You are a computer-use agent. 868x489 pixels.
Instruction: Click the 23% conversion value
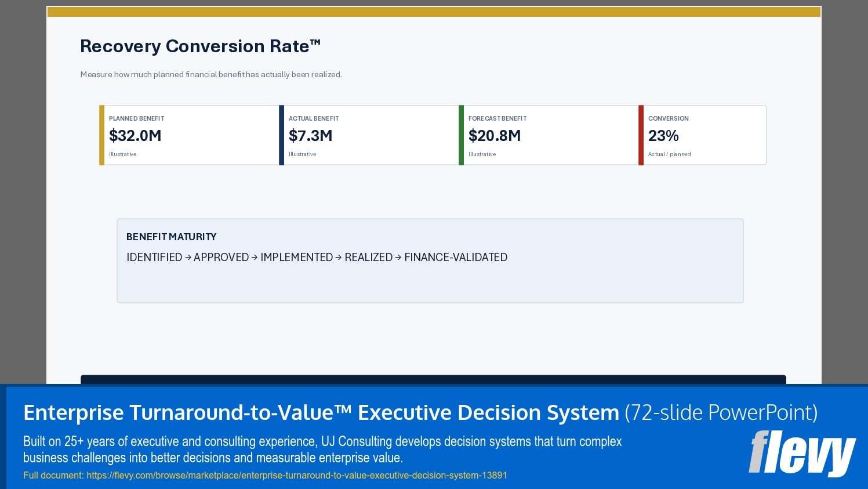point(663,136)
